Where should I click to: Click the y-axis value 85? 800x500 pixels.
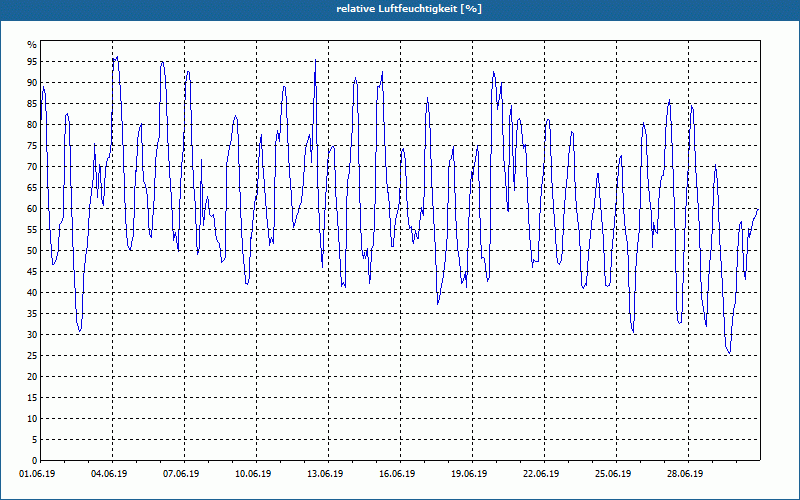pos(32,104)
